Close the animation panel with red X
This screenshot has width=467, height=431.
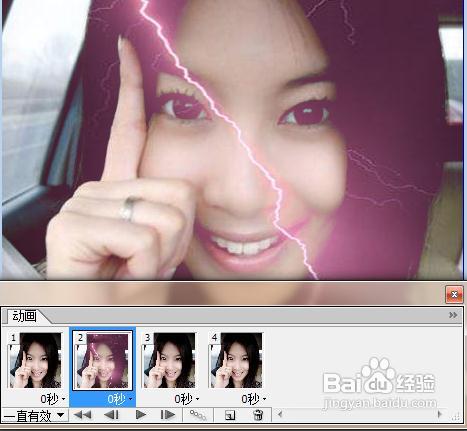tap(454, 294)
